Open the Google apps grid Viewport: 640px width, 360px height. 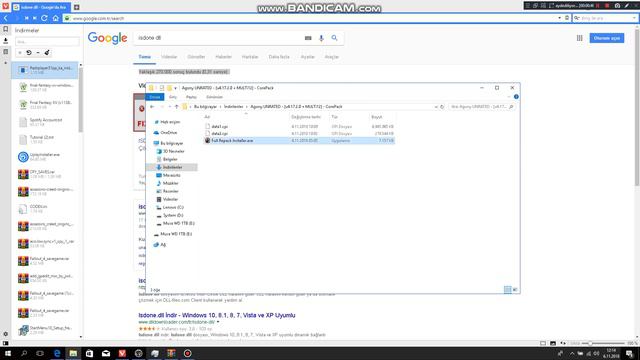click(x=580, y=38)
